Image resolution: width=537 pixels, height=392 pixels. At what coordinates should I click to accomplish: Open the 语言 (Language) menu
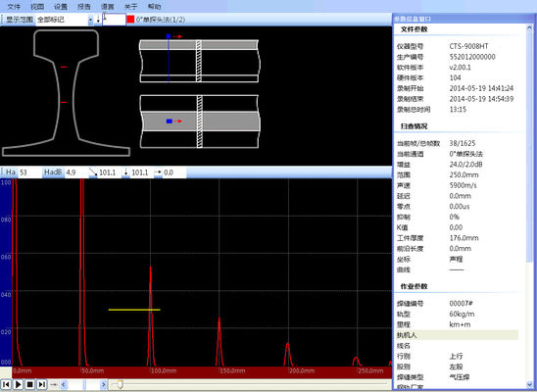(x=107, y=6)
